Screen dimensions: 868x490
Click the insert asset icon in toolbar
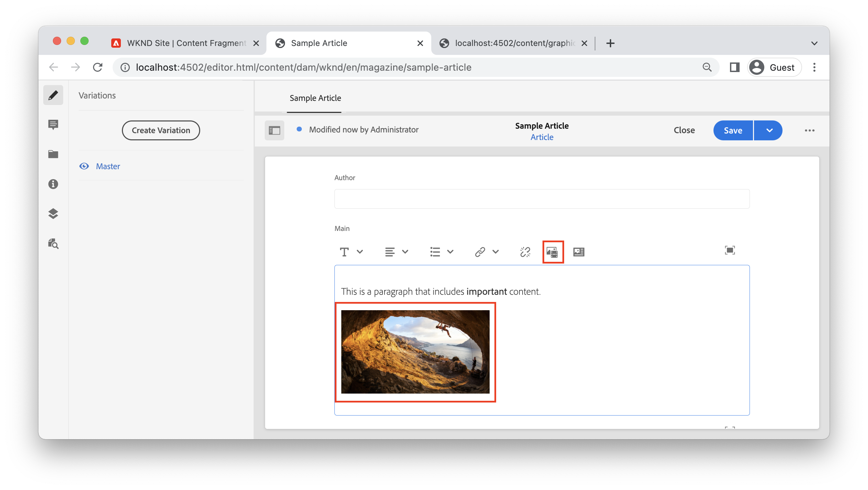coord(552,252)
